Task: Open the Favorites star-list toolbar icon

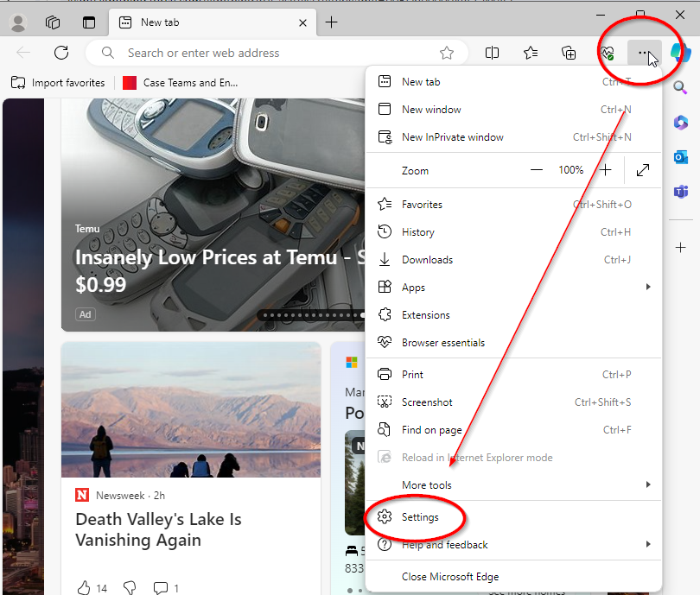Action: click(531, 53)
